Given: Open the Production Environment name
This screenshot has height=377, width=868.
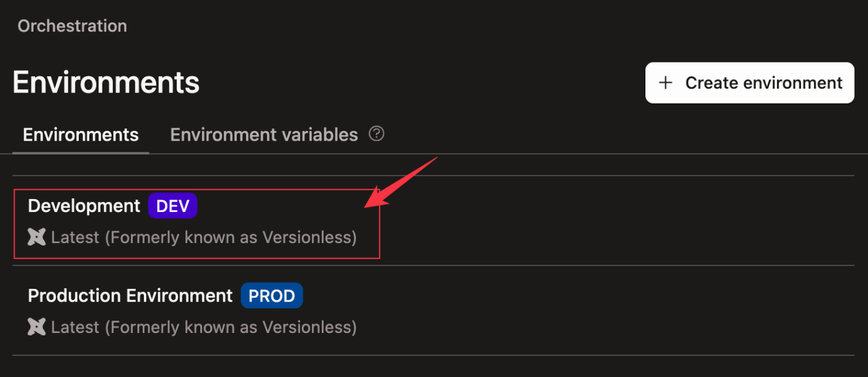Looking at the screenshot, I should 130,296.
